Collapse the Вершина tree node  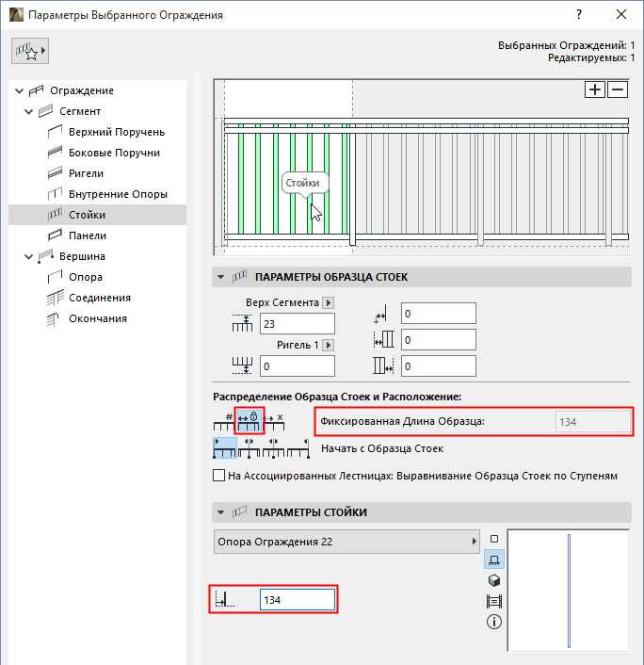coord(28,256)
